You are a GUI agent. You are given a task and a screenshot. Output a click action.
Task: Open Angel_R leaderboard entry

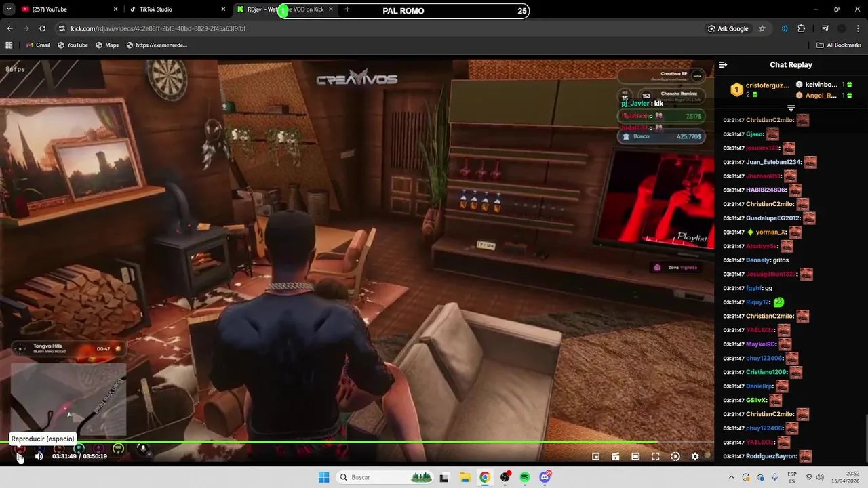coord(824,96)
